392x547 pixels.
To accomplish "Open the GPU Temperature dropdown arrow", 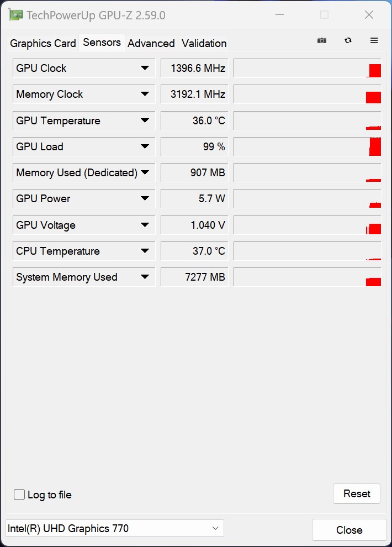I will (x=145, y=120).
